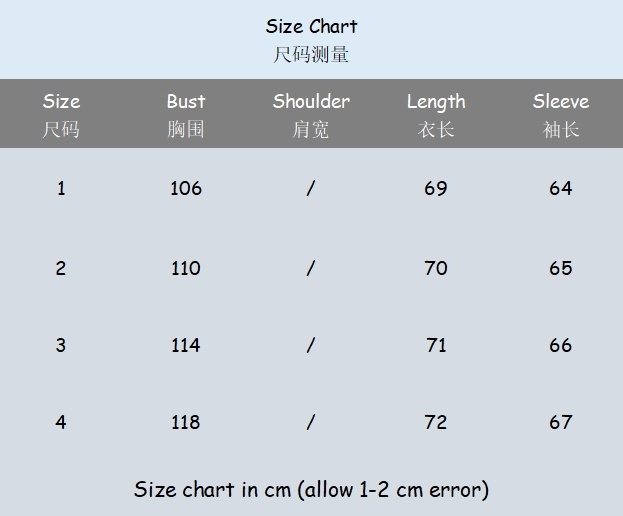Click the Bust column header
This screenshot has height=516, width=623.
(186, 102)
